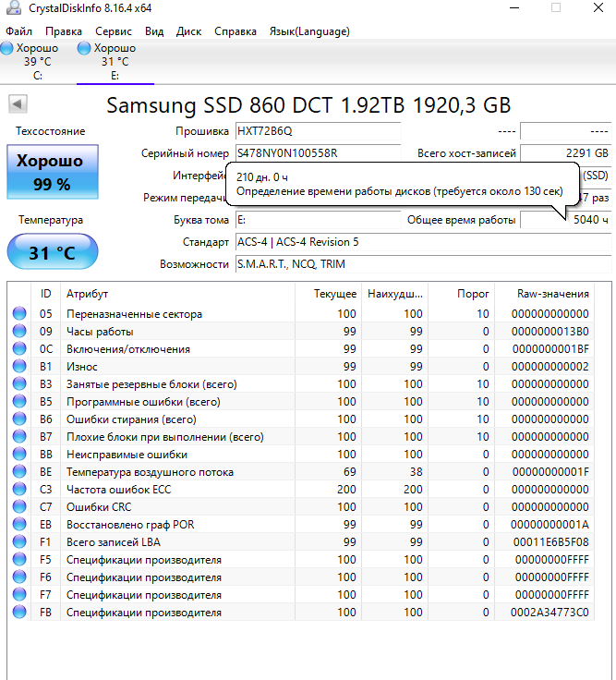This screenshot has width=616, height=680.
Task: Select the Переназначенные сектора attribute text
Action: 134,314
